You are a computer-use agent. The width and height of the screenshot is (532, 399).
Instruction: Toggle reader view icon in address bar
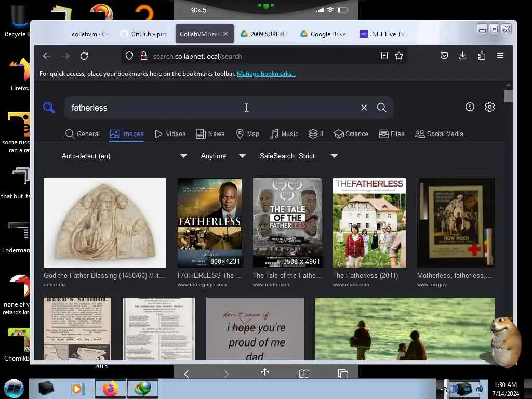[384, 56]
